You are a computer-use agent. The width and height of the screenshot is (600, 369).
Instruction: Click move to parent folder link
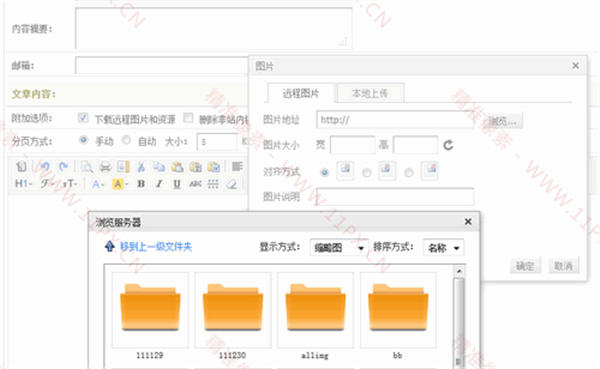point(156,247)
